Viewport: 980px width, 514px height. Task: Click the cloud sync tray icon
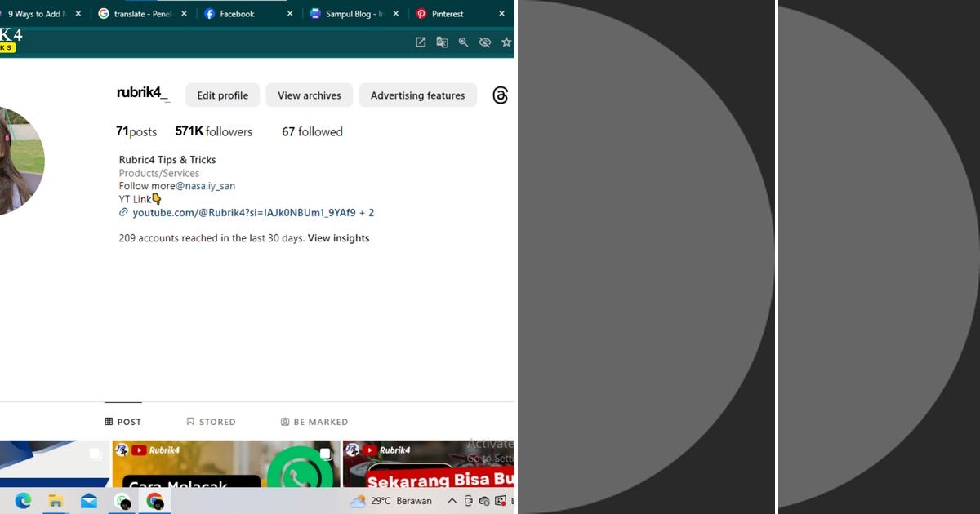pyautogui.click(x=484, y=501)
